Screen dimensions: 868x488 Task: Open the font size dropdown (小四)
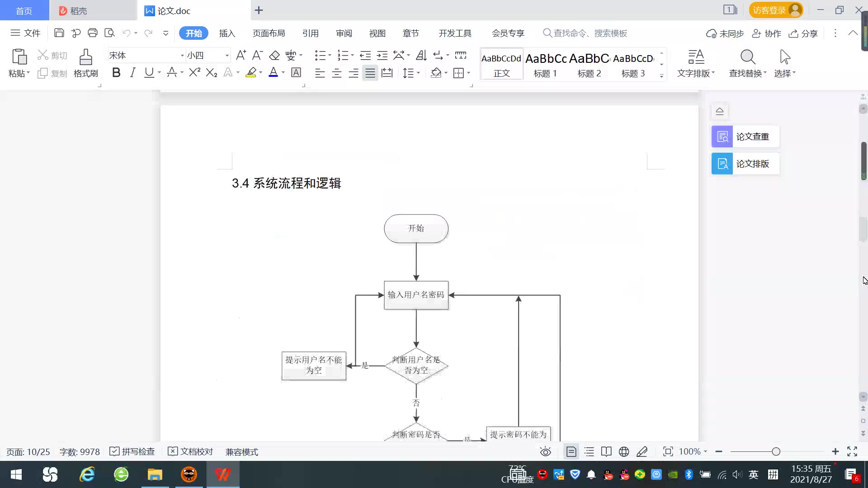pos(227,56)
